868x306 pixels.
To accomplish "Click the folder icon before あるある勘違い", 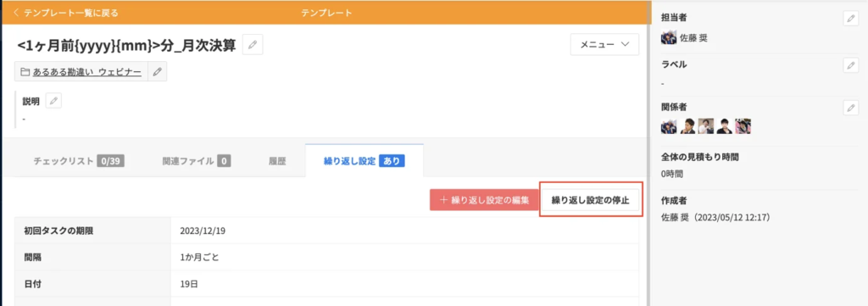I will tap(25, 72).
